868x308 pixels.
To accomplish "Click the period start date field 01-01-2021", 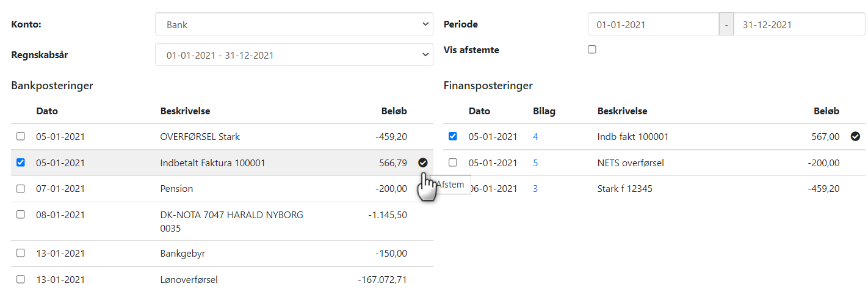I will [x=653, y=24].
